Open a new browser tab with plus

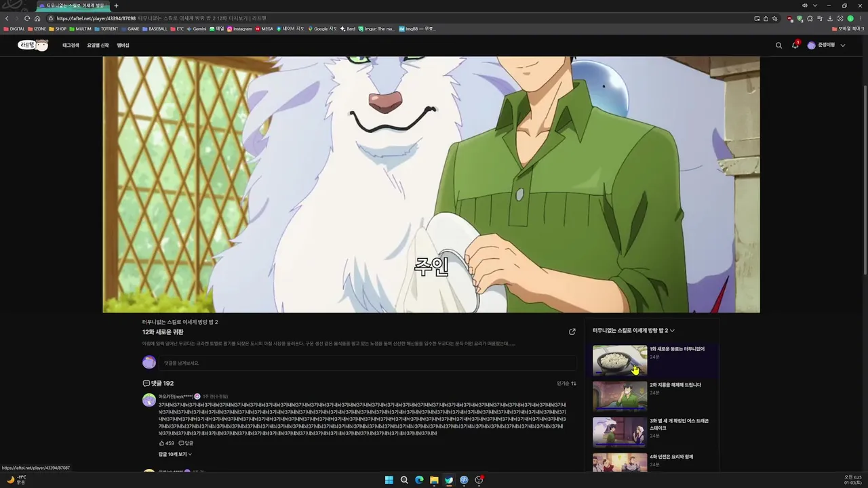(x=116, y=5)
